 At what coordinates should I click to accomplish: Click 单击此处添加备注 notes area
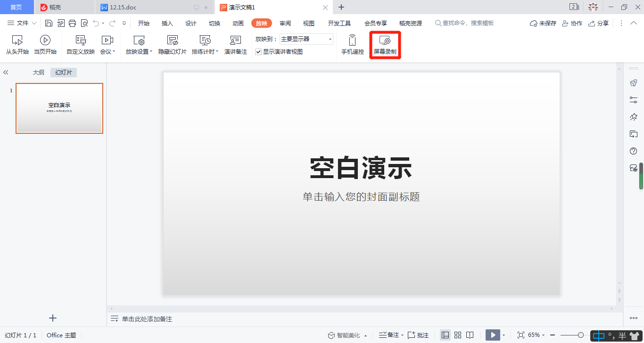[x=147, y=319]
